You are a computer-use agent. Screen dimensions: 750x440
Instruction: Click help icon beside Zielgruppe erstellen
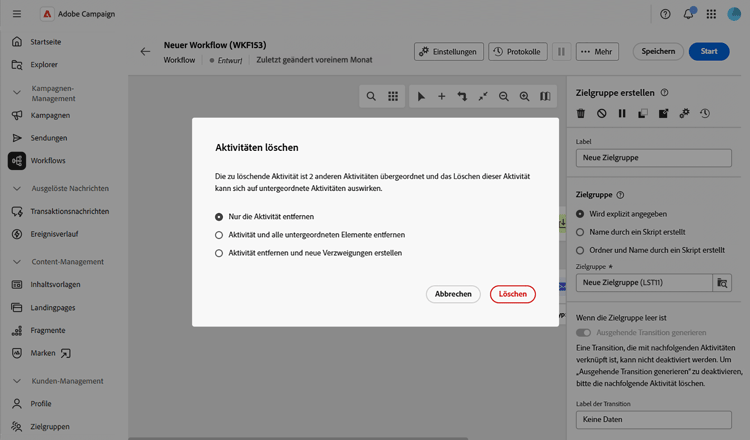pos(664,92)
